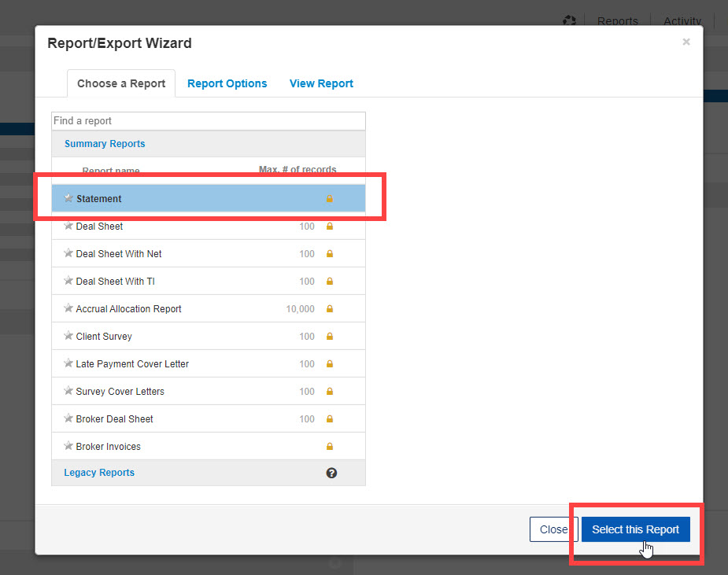Favorite the Broker Invoices report star

pos(68,447)
